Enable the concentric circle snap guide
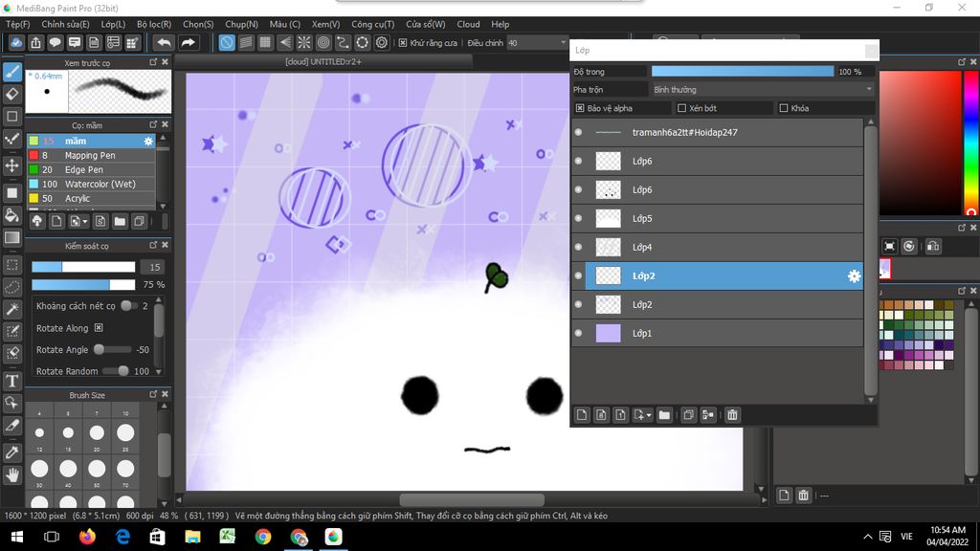 [323, 42]
